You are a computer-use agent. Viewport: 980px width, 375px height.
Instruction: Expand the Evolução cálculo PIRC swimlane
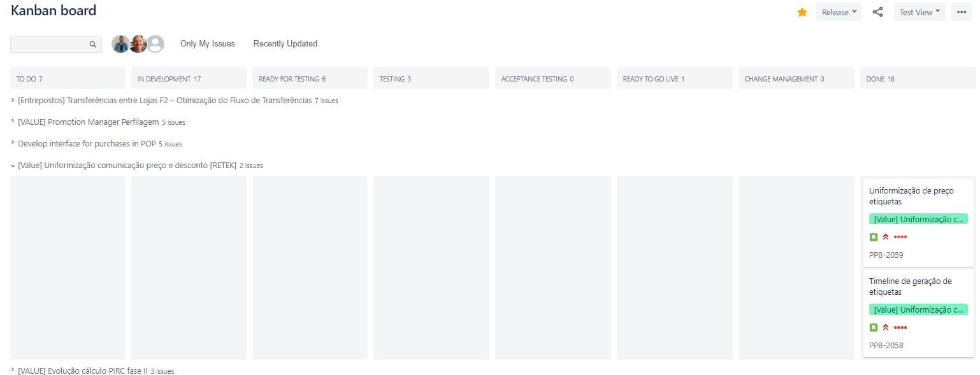point(13,370)
